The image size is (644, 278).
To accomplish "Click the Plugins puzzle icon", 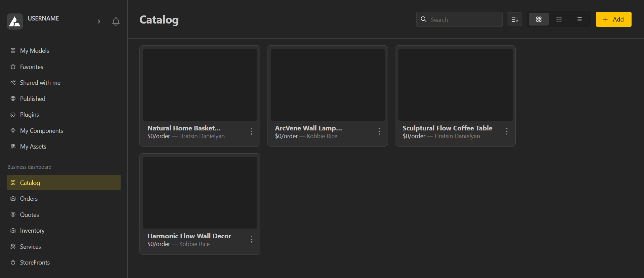I will 13,115.
